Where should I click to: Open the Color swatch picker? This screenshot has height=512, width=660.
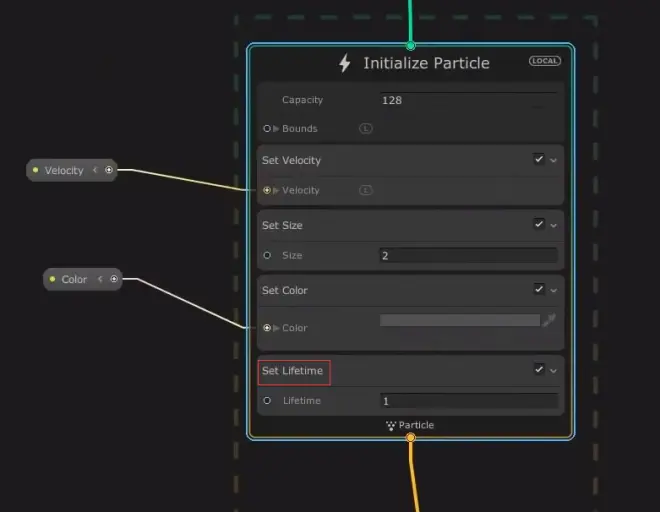click(x=460, y=320)
